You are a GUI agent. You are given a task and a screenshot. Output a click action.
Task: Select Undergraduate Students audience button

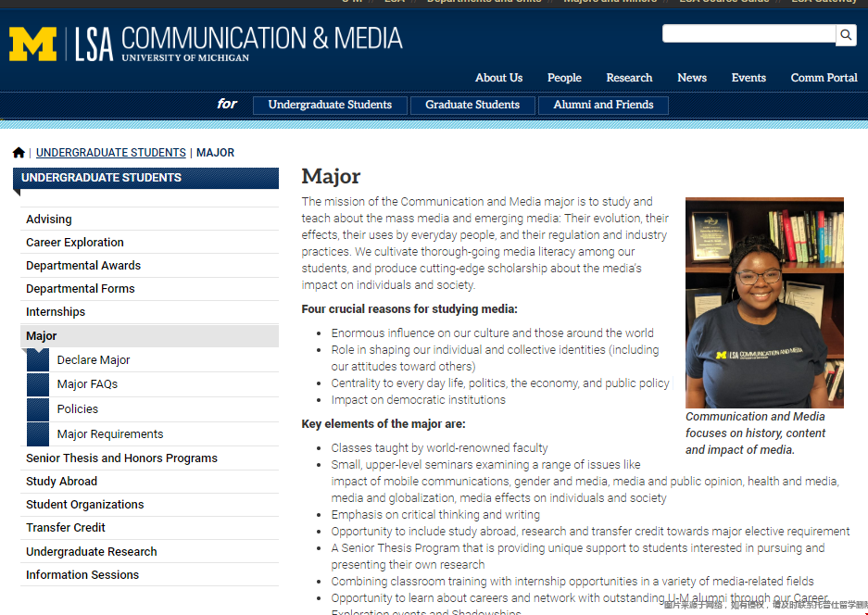330,105
